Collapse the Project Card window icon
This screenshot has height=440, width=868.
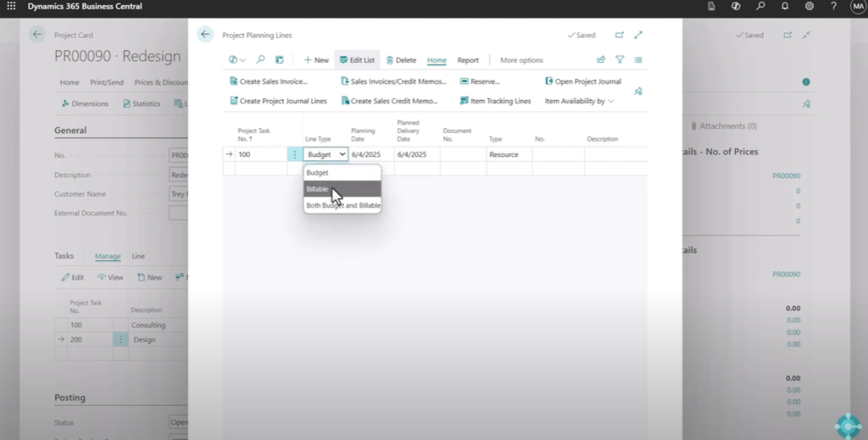click(807, 35)
